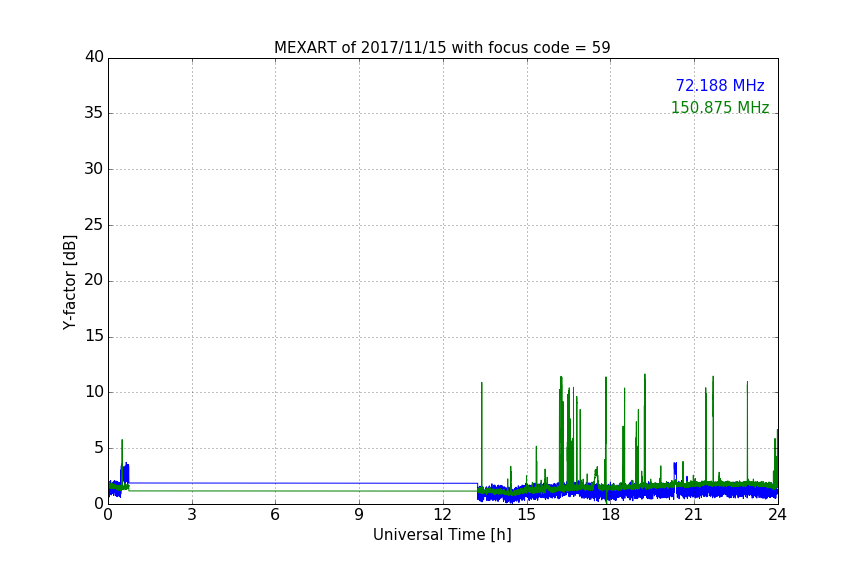Select the 150.875 MHz legend label

tap(720, 107)
